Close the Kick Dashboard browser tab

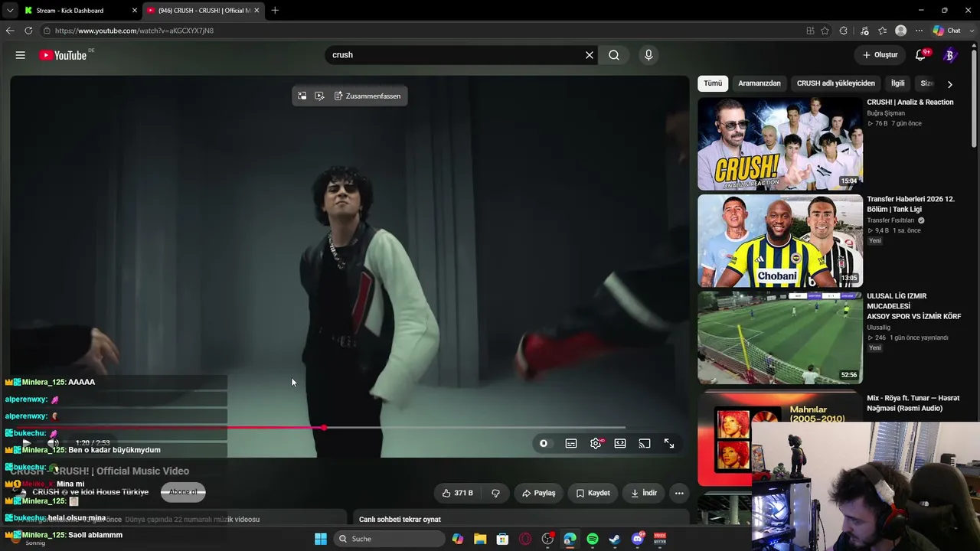[x=135, y=10]
